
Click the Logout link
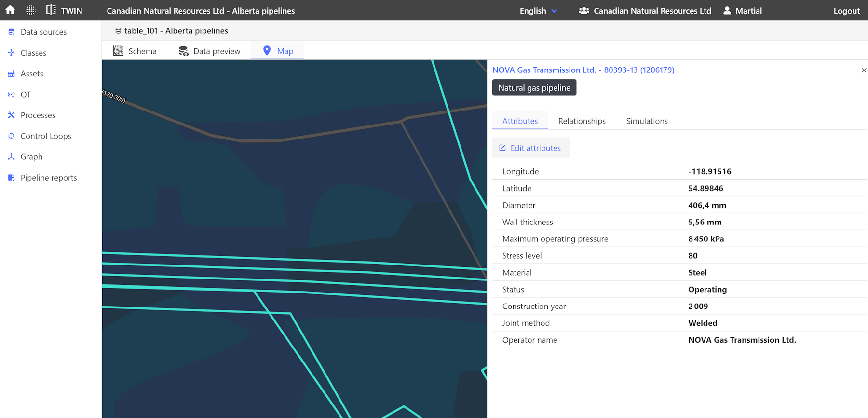846,11
